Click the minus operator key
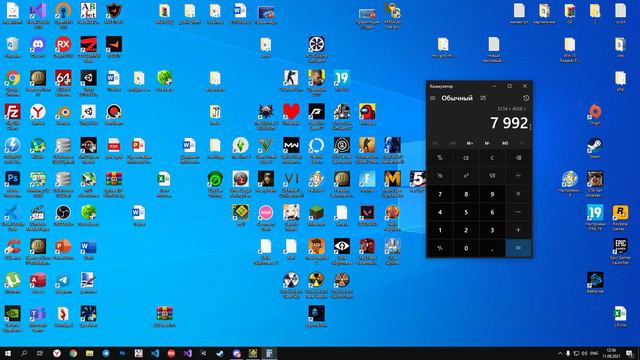The image size is (640, 360). point(518,212)
